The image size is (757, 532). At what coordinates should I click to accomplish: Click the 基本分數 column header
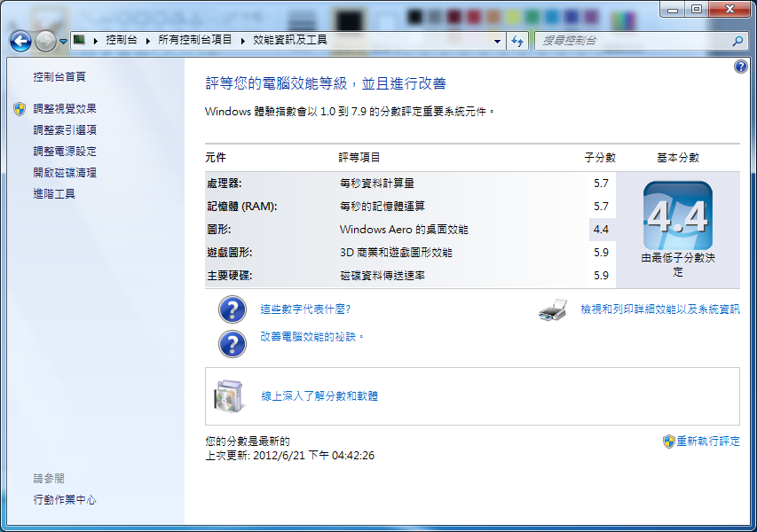678,158
